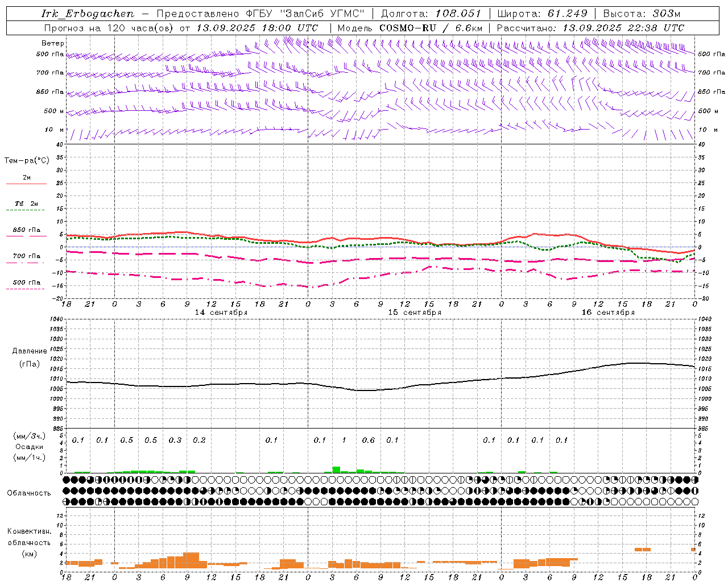
Task: Click 'Рассчитано: 13.09.2025 22:38 UTC' timestamp
Action: tap(590, 28)
